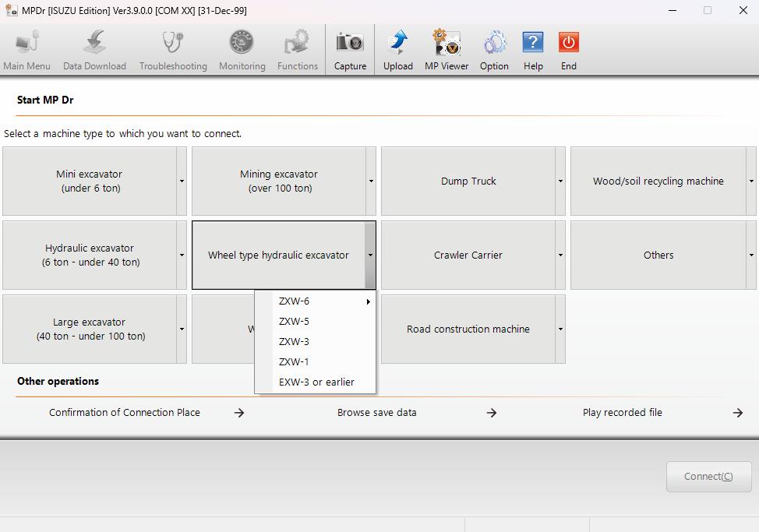Select the Road construction machine button
The height and width of the screenshot is (532, 759).
tap(468, 329)
